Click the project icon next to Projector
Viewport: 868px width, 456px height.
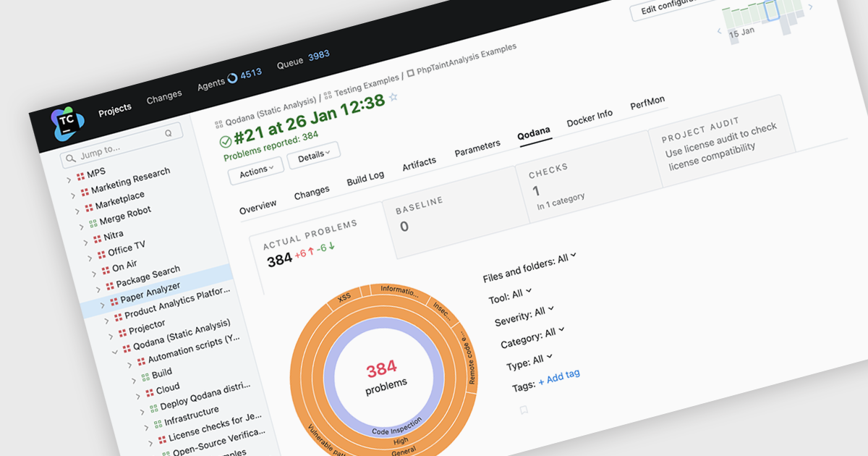tap(122, 334)
